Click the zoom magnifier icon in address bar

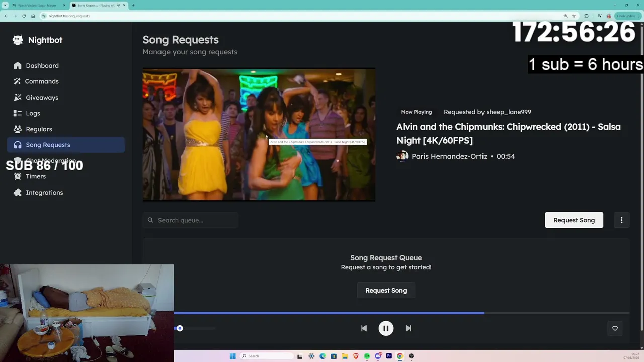[566, 16]
